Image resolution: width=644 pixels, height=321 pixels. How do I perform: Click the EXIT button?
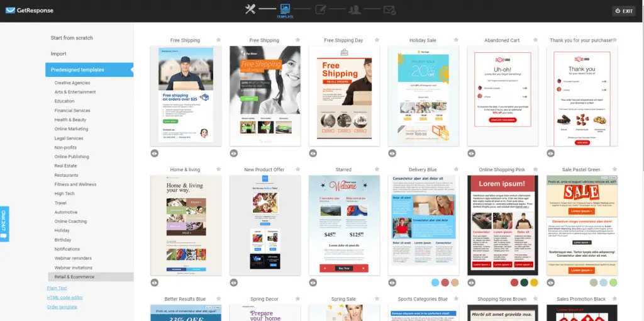point(624,11)
